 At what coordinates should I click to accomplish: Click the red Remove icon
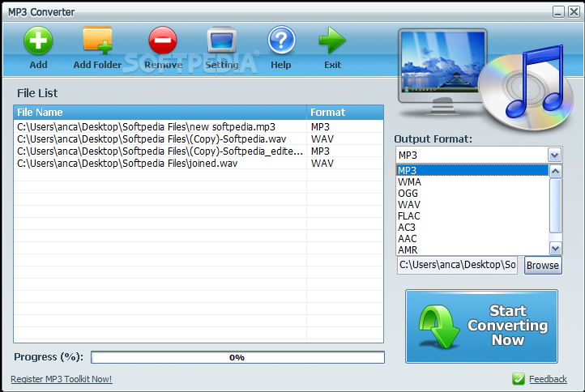pos(163,40)
